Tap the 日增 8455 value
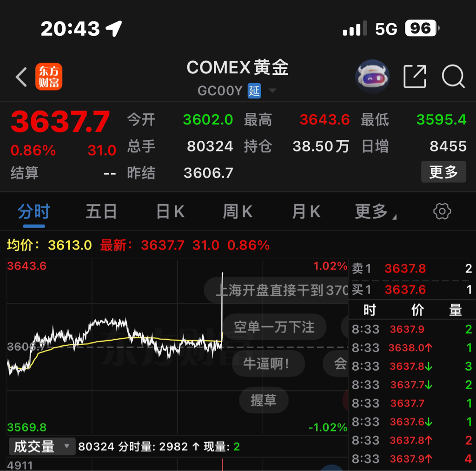The width and height of the screenshot is (476, 471). click(x=448, y=146)
